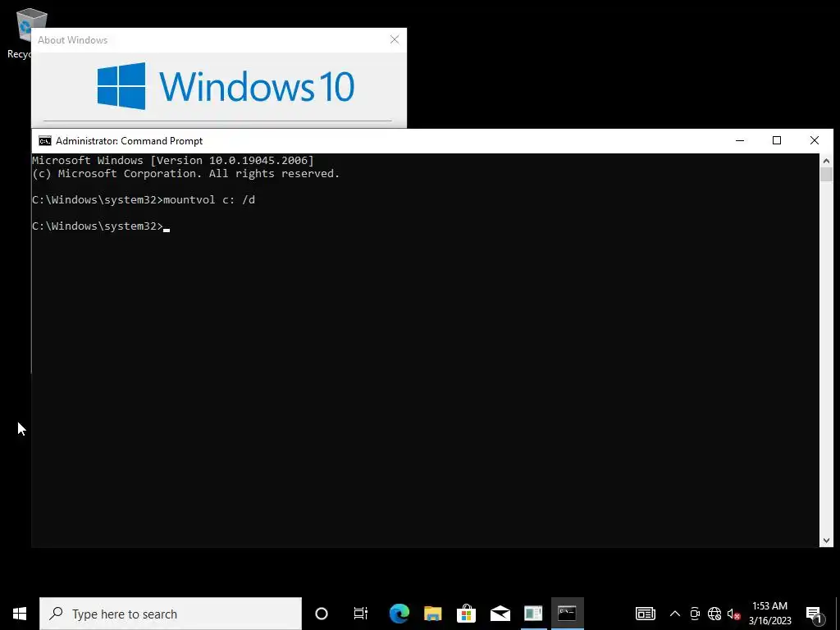Click the 'mountvol c: /d' command line
Image resolution: width=840 pixels, height=630 pixels.
click(x=144, y=200)
